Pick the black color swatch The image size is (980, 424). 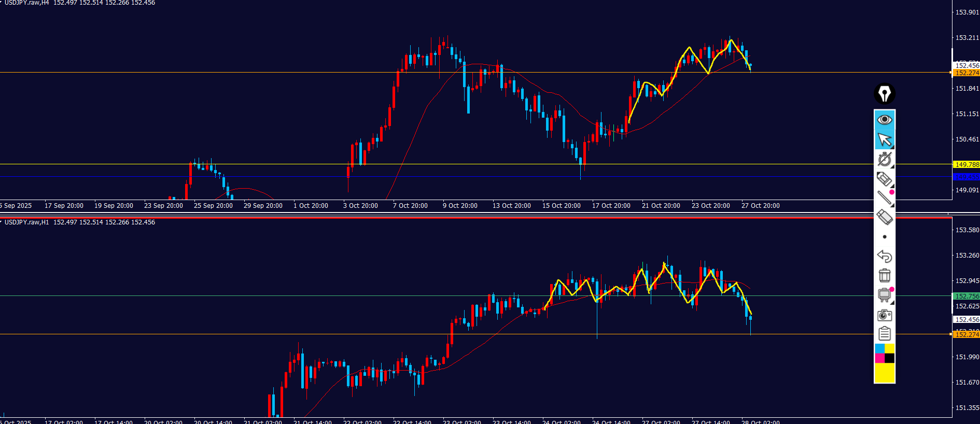coord(889,358)
